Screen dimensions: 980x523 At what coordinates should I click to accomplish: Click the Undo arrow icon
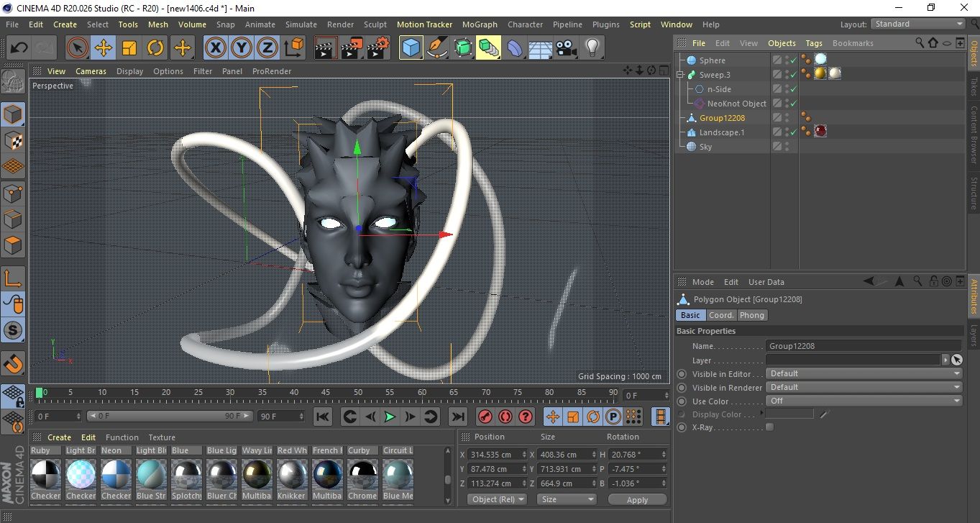tap(19, 48)
